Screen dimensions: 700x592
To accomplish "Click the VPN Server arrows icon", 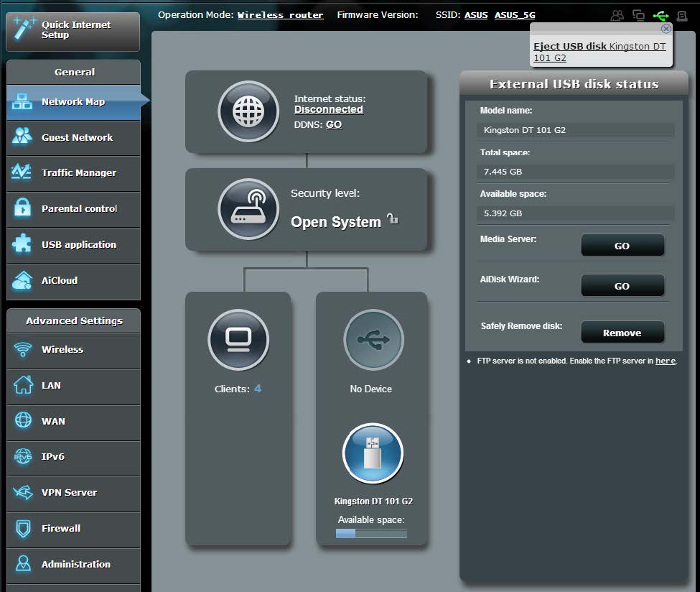I will click(x=23, y=492).
